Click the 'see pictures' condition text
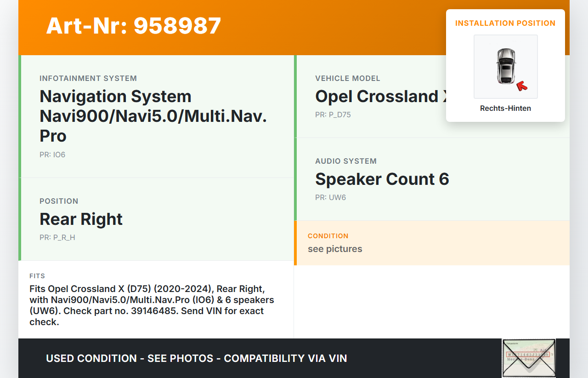This screenshot has height=378, width=588. click(335, 249)
